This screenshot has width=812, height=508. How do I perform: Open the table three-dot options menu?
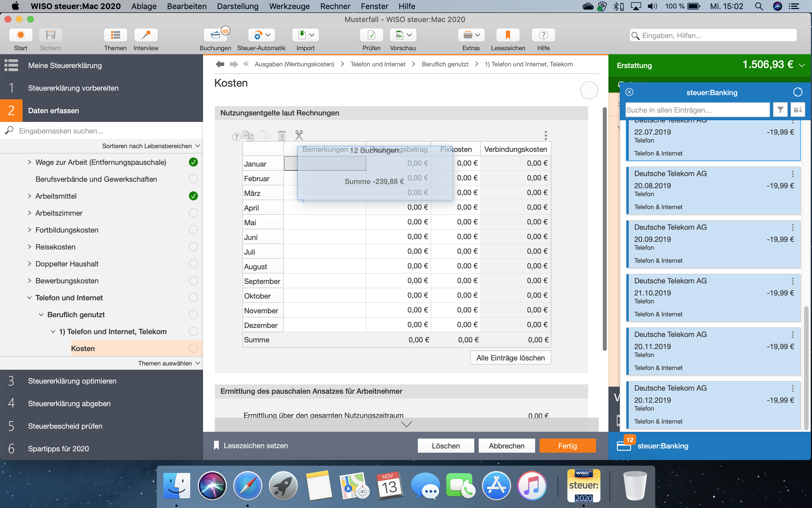(x=546, y=135)
